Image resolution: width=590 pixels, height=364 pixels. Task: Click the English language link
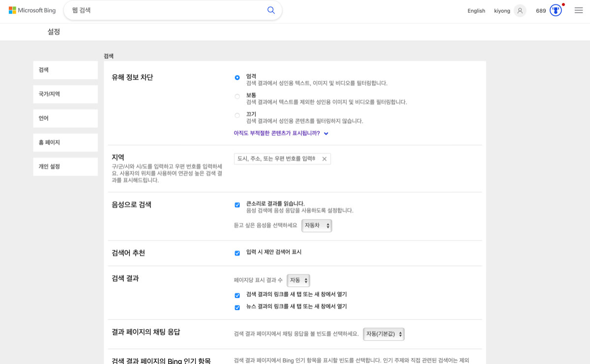pos(476,11)
